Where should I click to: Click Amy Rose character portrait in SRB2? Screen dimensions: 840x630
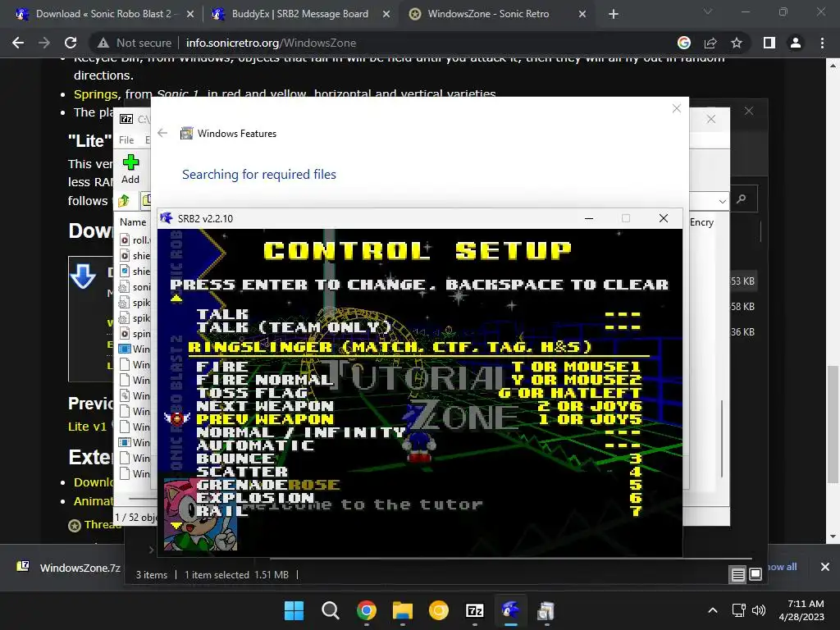[200, 515]
